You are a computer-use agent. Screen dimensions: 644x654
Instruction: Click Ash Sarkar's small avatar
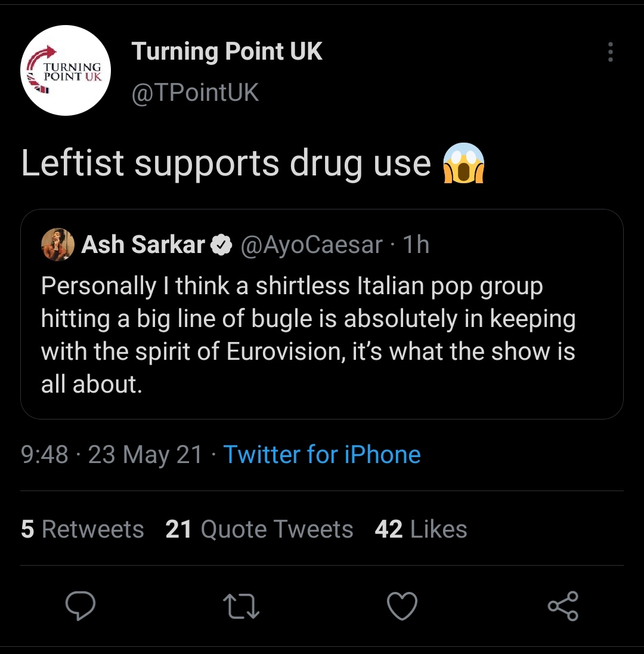58,245
